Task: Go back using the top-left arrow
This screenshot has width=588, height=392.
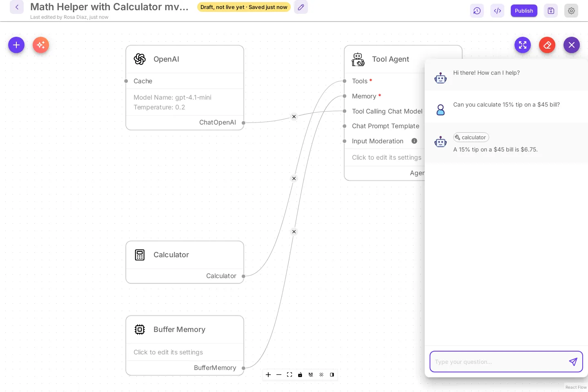Action: (x=17, y=7)
